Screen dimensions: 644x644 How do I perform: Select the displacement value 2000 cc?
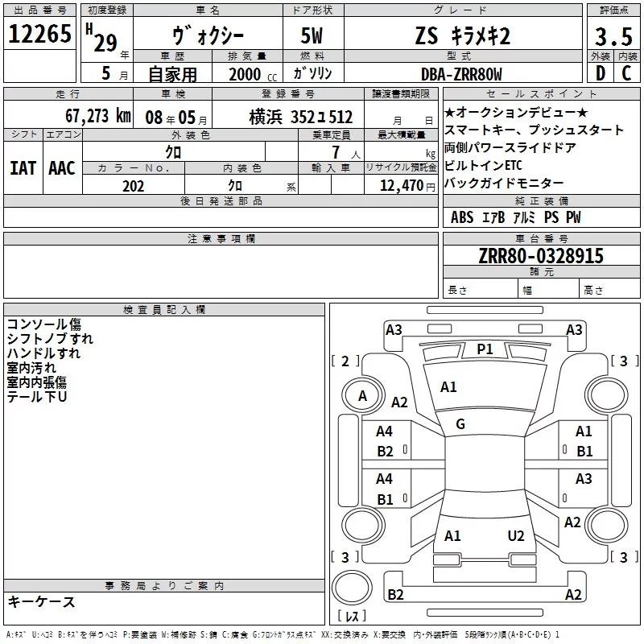[x=253, y=74]
